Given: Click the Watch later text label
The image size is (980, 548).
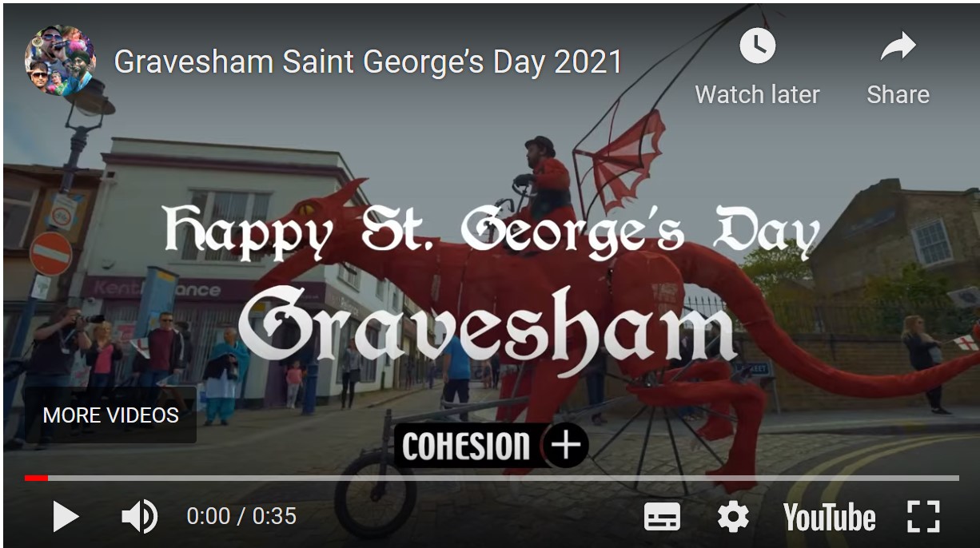Looking at the screenshot, I should pyautogui.click(x=757, y=95).
